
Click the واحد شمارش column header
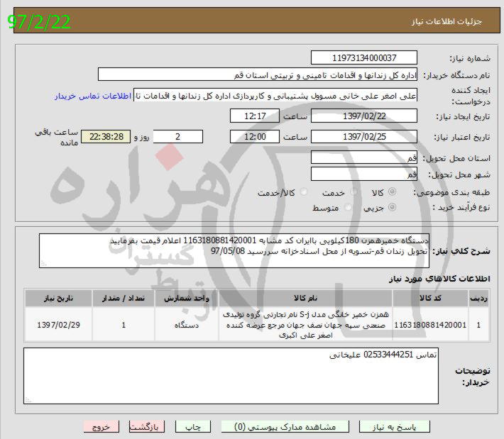click(x=187, y=298)
